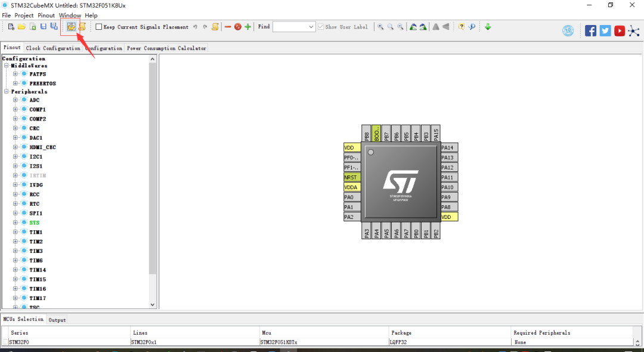This screenshot has width=644, height=352.
Task: Open the File menu
Action: [6, 15]
